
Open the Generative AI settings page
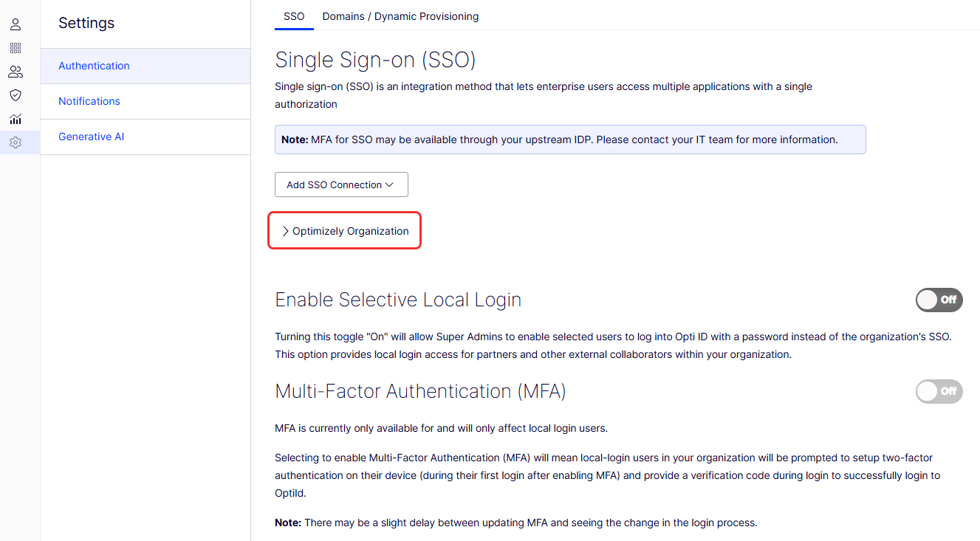pos(92,137)
